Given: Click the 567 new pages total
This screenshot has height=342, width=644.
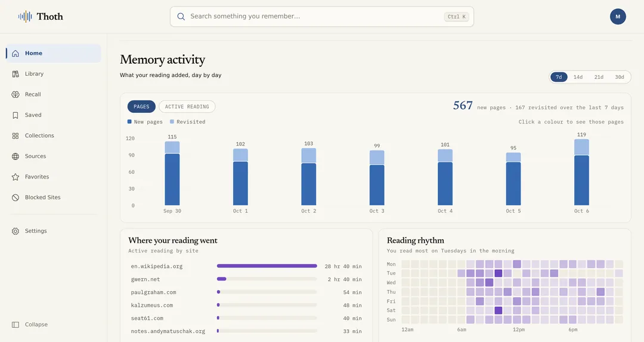Looking at the screenshot, I should click(463, 106).
